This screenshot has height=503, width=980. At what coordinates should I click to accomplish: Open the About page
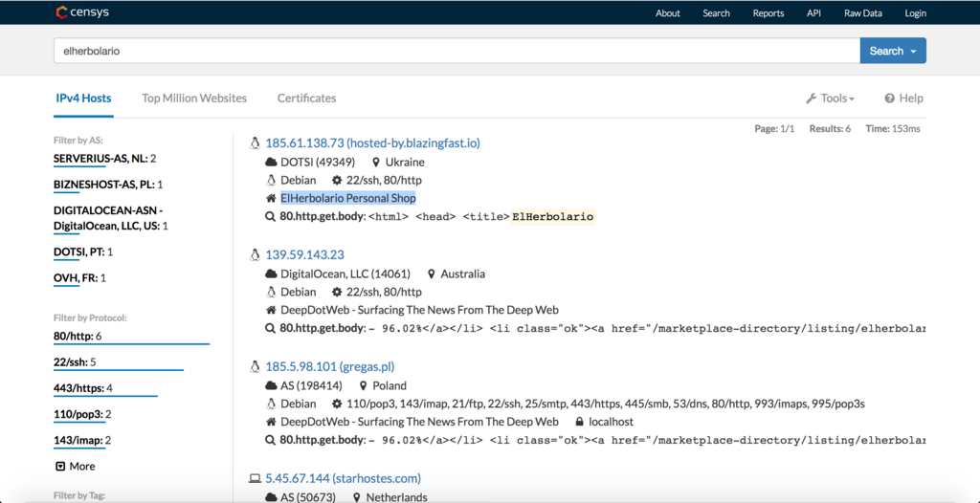(667, 13)
